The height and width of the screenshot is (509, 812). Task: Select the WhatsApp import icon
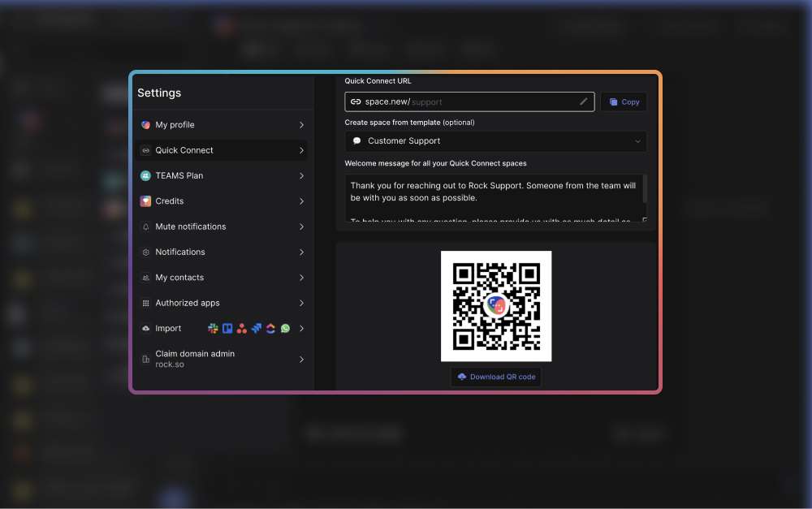[x=285, y=328]
